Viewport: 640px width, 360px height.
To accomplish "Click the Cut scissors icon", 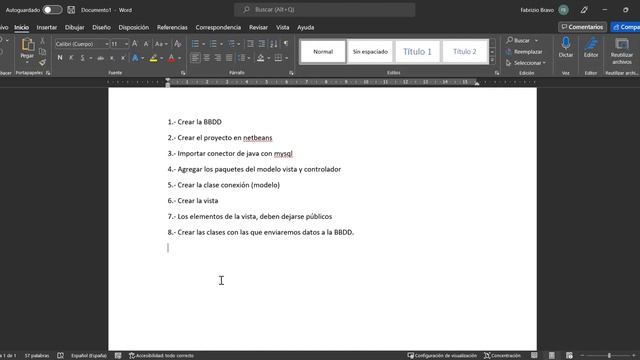I will (x=42, y=41).
